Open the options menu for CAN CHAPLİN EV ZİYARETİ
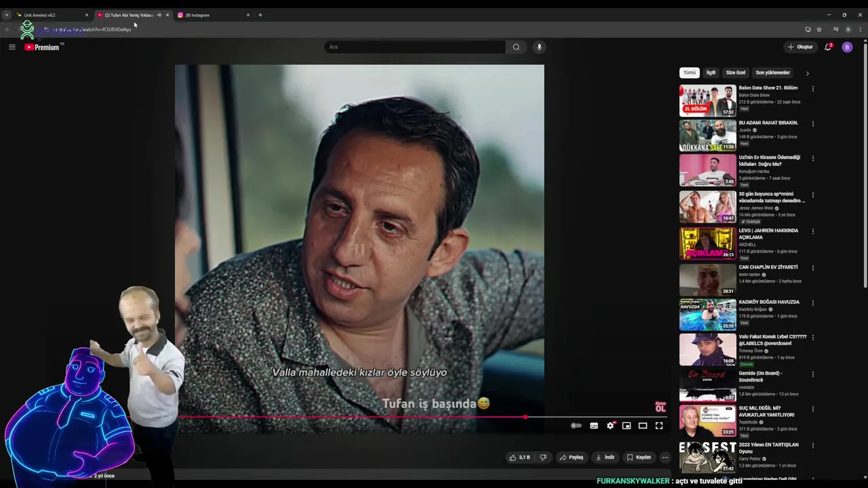Image resolution: width=868 pixels, height=488 pixels. pos(812,268)
